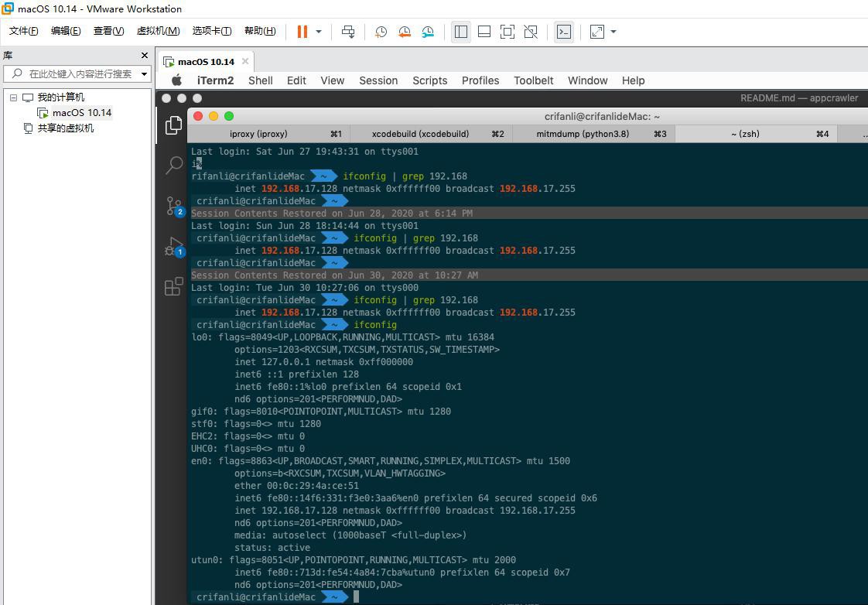868x605 pixels.
Task: Open the View menu in iTerm2
Action: tap(332, 80)
